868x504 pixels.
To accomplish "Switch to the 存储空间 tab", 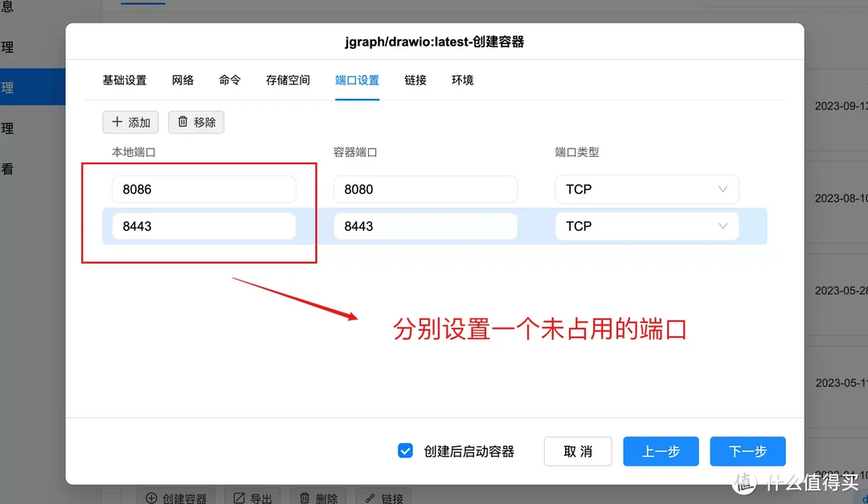I will pos(288,80).
